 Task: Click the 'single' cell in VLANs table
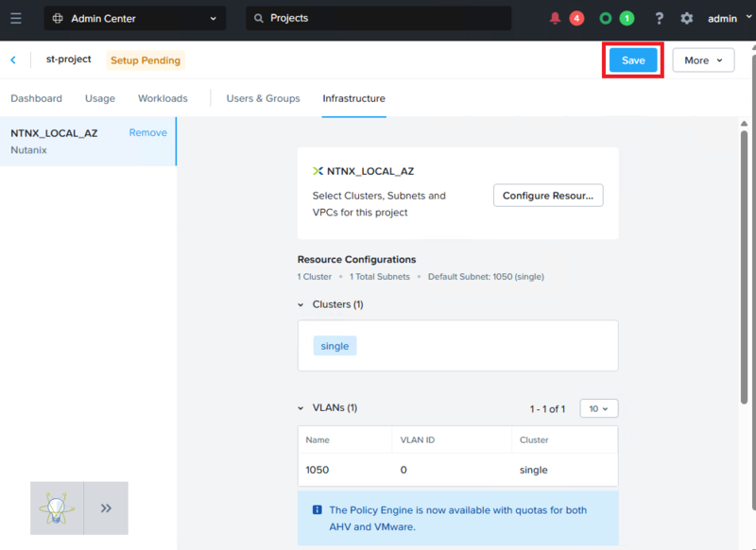click(533, 470)
